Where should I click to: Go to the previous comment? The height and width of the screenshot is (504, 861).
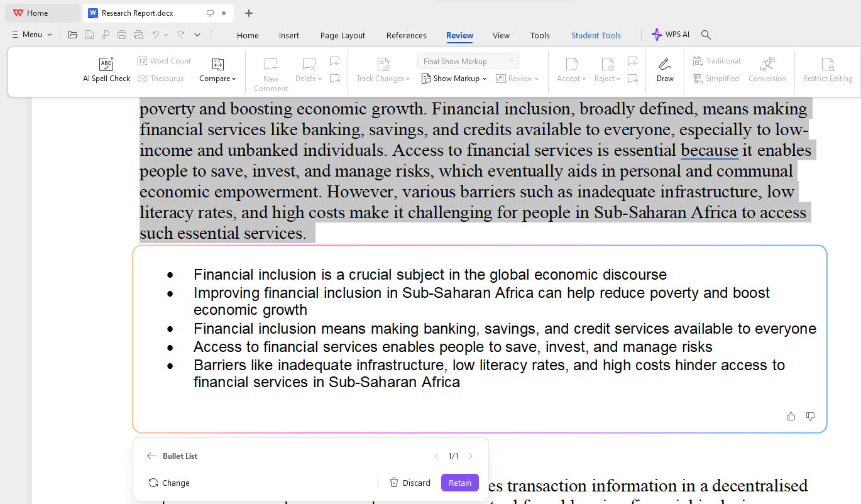tap(335, 61)
